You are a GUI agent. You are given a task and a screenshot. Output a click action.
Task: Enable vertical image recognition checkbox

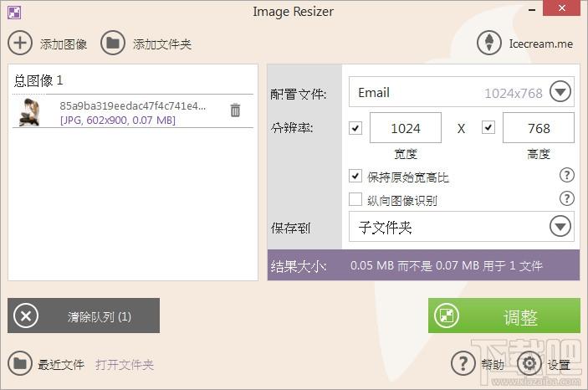(x=355, y=199)
